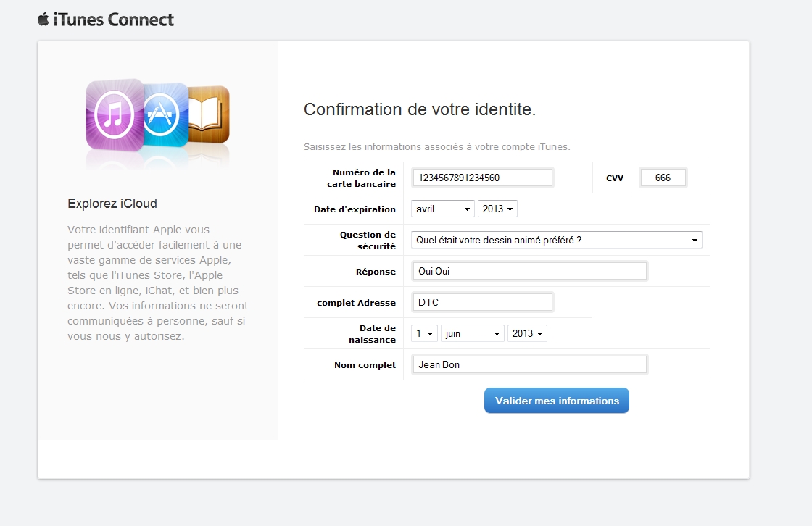Click the brown iBooks book icon
The width and height of the screenshot is (812, 526).
click(209, 114)
